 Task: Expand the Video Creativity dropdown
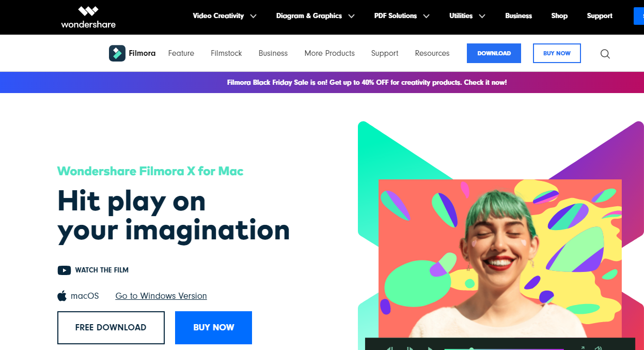coord(225,16)
